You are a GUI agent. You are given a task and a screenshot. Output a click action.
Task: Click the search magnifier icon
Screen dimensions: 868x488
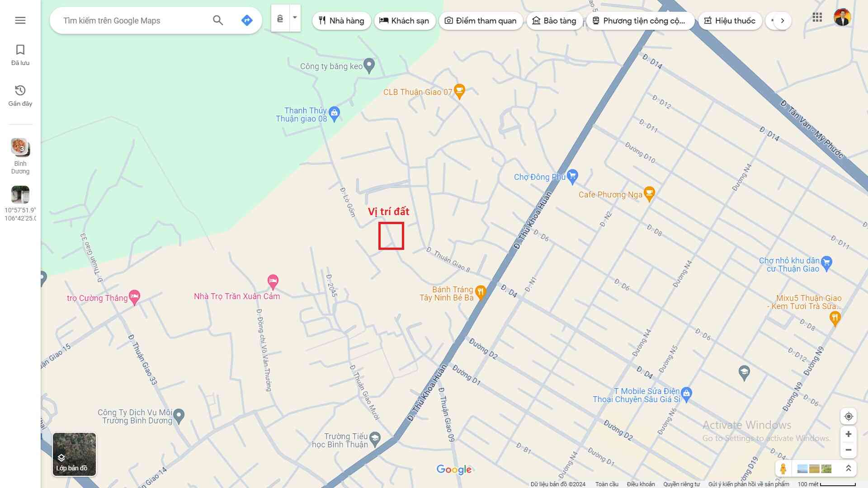[x=218, y=20]
